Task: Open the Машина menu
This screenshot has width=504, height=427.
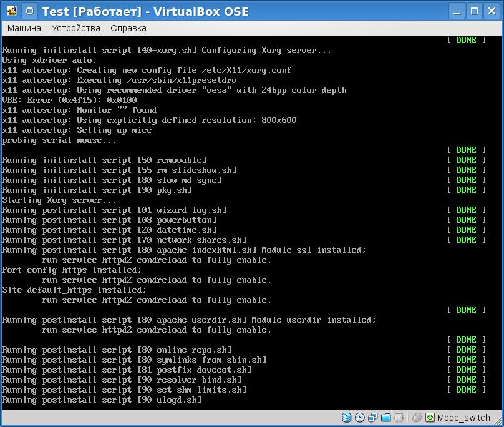Action: pos(24,28)
